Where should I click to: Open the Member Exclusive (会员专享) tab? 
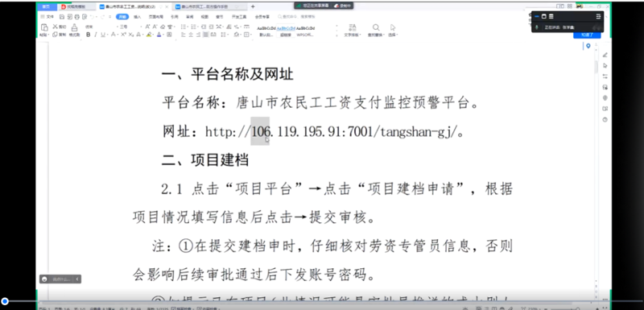pyautogui.click(x=262, y=17)
